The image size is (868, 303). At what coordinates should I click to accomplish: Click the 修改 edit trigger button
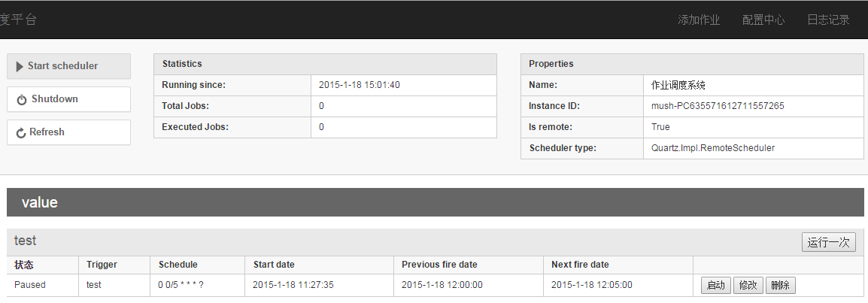pyautogui.click(x=748, y=286)
